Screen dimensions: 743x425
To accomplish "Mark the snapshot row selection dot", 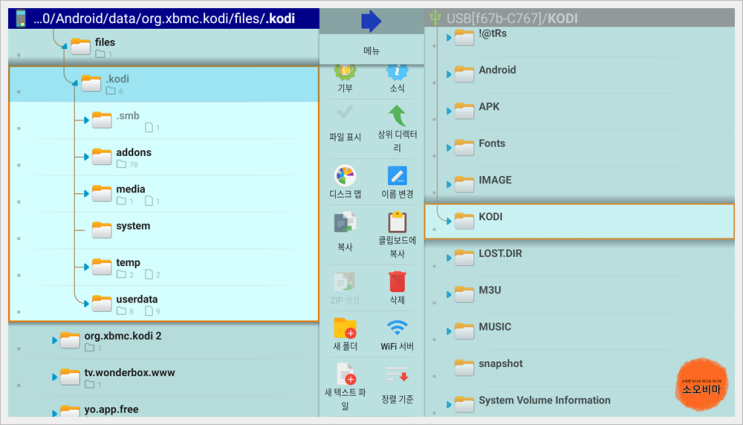I will point(435,376).
